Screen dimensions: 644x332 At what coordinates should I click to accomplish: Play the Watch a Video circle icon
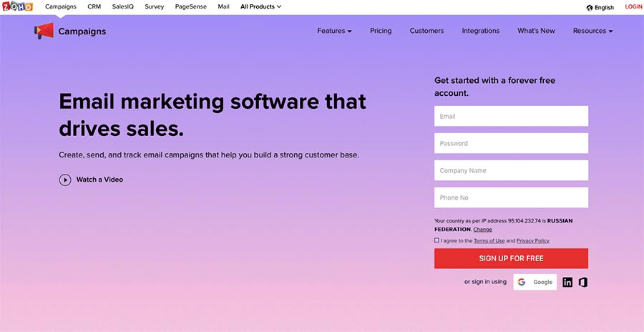click(x=65, y=180)
